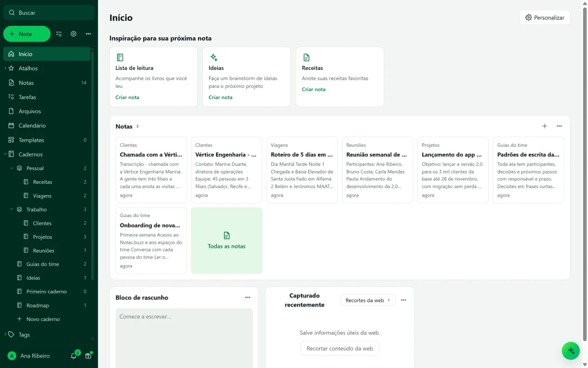The width and height of the screenshot is (588, 368).
Task: Click the notifications bell icon
Action: pyautogui.click(x=73, y=356)
